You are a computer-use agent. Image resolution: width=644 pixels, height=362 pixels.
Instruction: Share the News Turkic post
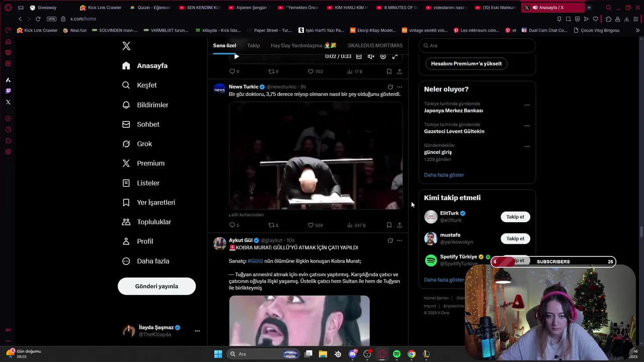pyautogui.click(x=399, y=225)
